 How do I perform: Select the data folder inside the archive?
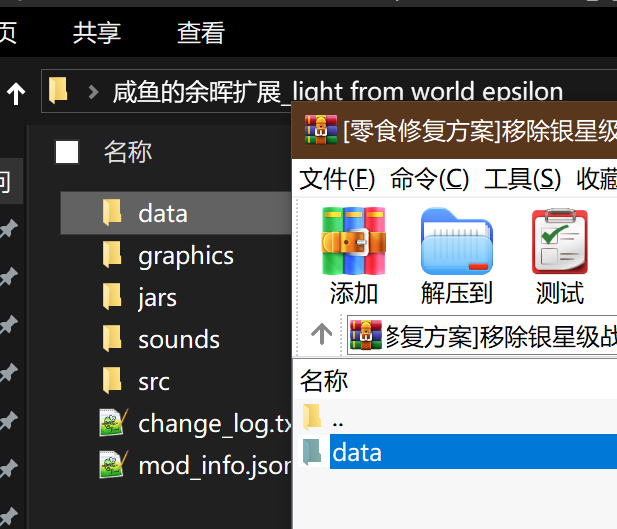[356, 452]
